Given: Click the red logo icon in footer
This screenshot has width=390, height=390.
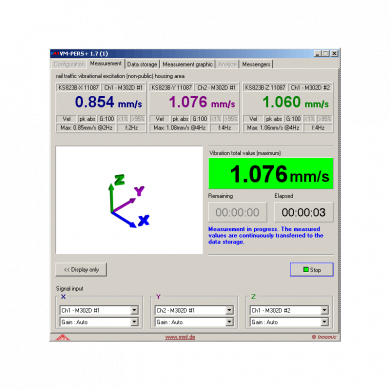Looking at the screenshot, I should pyautogui.click(x=62, y=338).
